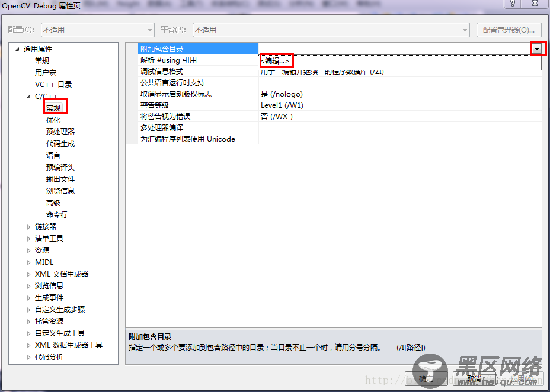Select the 清单工具 tree item label
Screen dimensions: 550x392
tap(49, 239)
